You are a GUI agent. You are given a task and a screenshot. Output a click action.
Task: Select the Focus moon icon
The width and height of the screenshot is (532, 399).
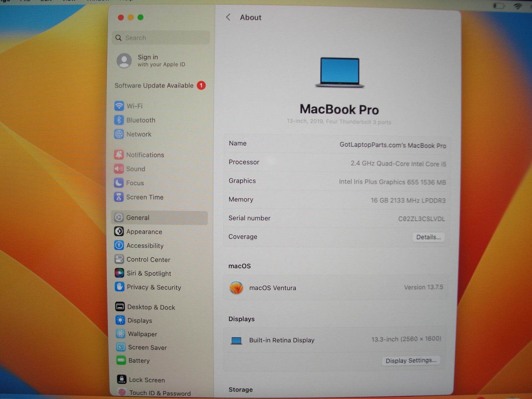click(119, 183)
